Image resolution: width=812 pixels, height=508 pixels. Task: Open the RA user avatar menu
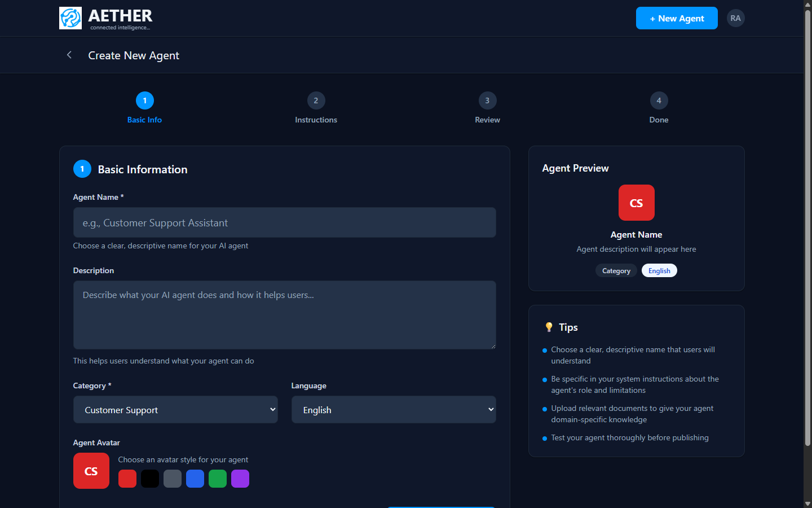coord(735,18)
